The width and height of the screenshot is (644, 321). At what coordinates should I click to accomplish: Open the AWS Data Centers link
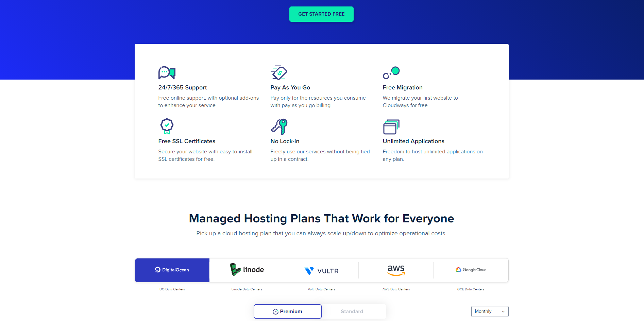[396, 289]
